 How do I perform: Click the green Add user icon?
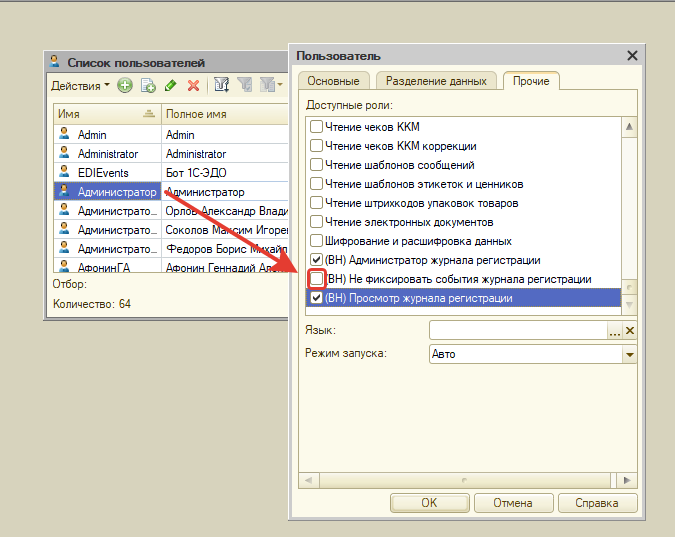125,86
